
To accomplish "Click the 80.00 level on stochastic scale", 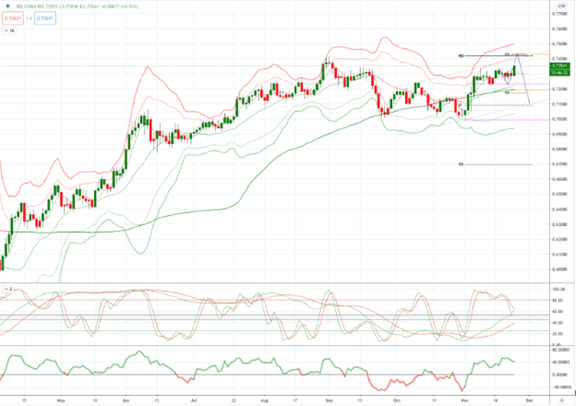I will [558, 300].
